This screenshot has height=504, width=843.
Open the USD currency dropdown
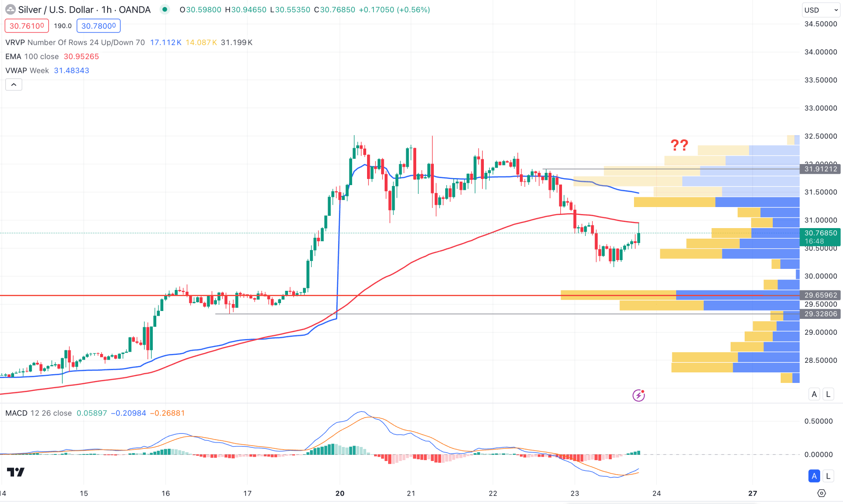pos(821,10)
